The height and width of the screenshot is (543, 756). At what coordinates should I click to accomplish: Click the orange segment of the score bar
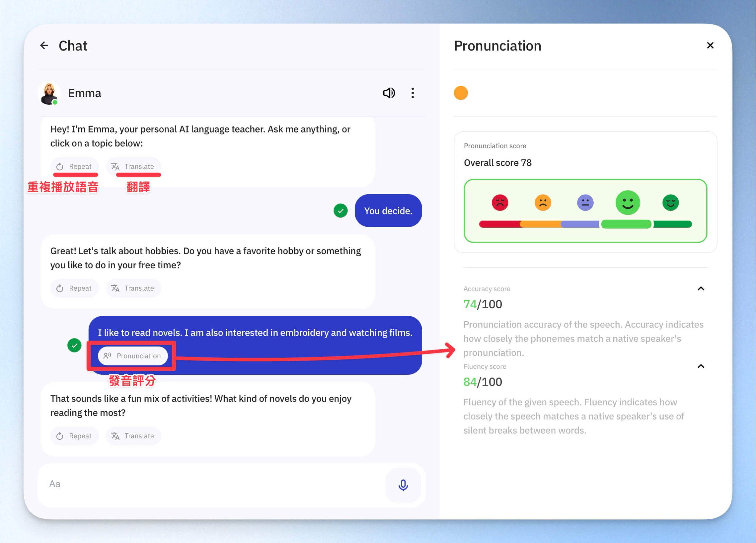(x=540, y=224)
